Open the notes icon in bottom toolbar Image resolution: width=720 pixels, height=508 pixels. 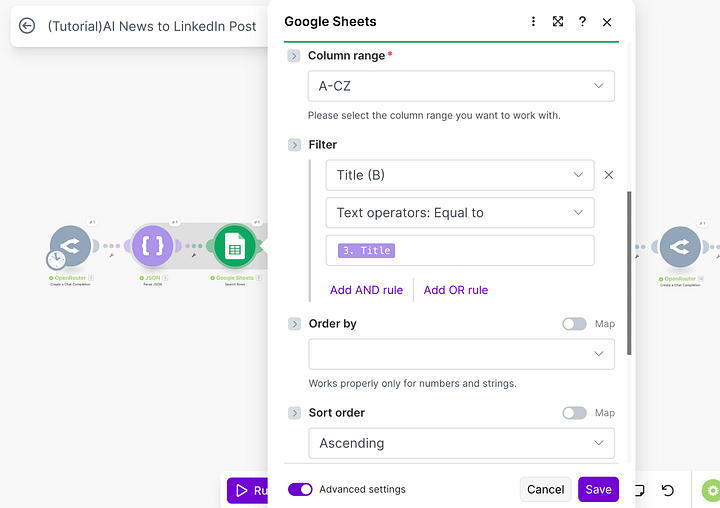coord(640,491)
